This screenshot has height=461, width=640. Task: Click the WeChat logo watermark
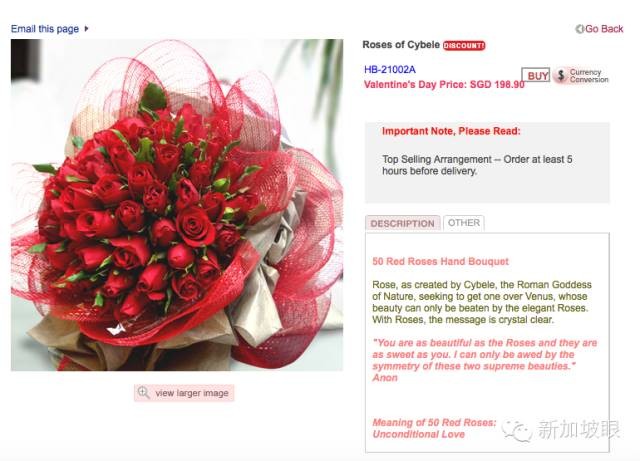pos(517,430)
